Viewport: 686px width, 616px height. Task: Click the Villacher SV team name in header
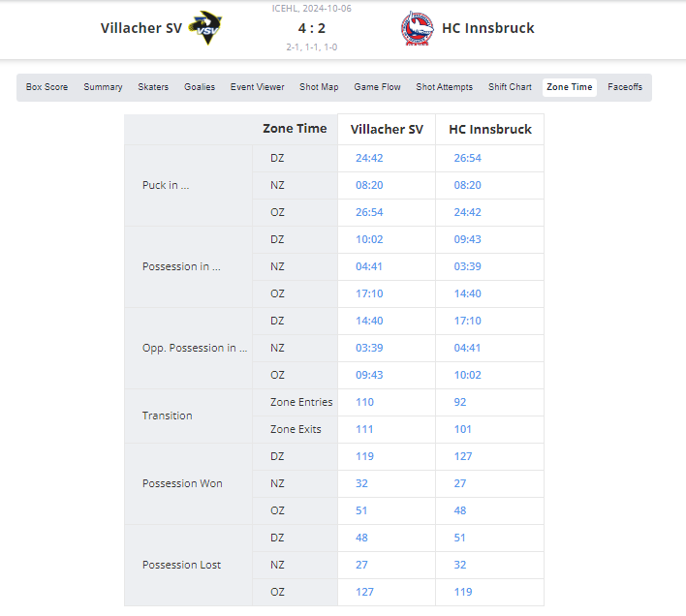[140, 28]
